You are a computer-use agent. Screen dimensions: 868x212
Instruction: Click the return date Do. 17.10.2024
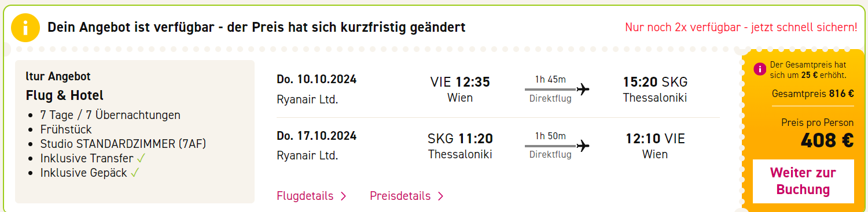pyautogui.click(x=317, y=136)
